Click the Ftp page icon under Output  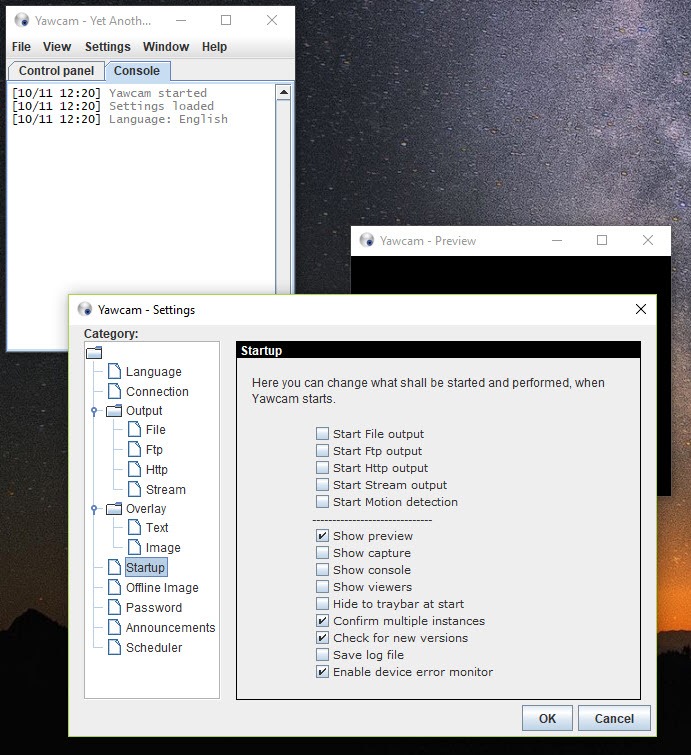click(x=134, y=449)
